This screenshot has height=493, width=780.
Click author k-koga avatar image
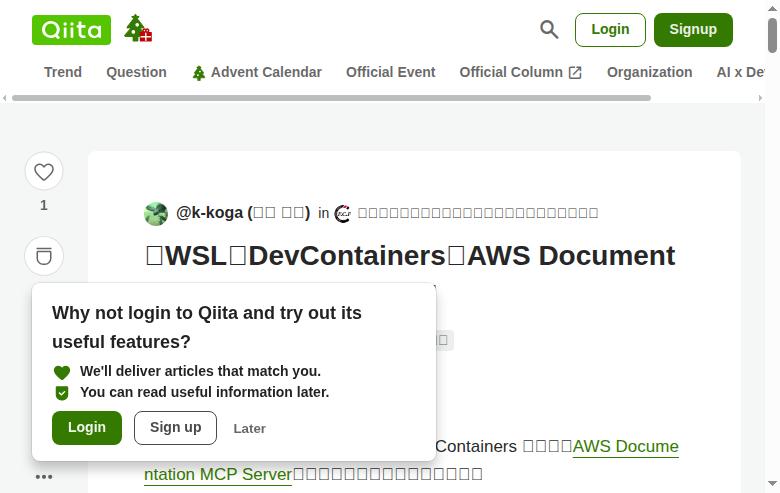(156, 213)
